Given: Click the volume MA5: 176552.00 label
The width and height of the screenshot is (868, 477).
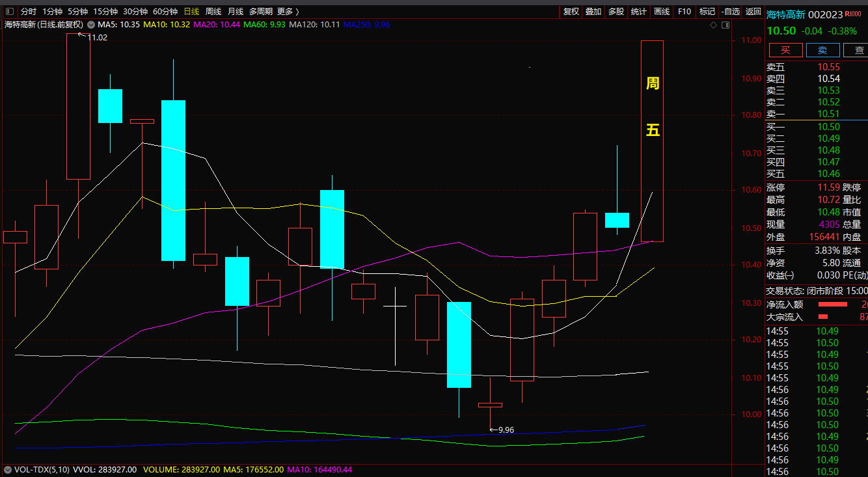Looking at the screenshot, I should (x=254, y=469).
